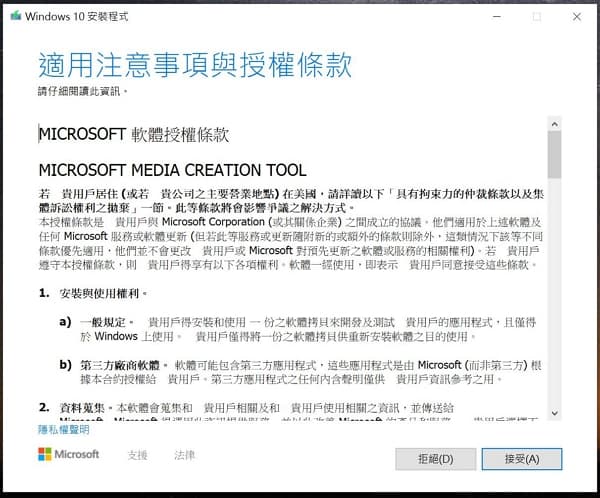Minimize the Windows 10 setup window
The width and height of the screenshot is (600, 498).
[497, 16]
